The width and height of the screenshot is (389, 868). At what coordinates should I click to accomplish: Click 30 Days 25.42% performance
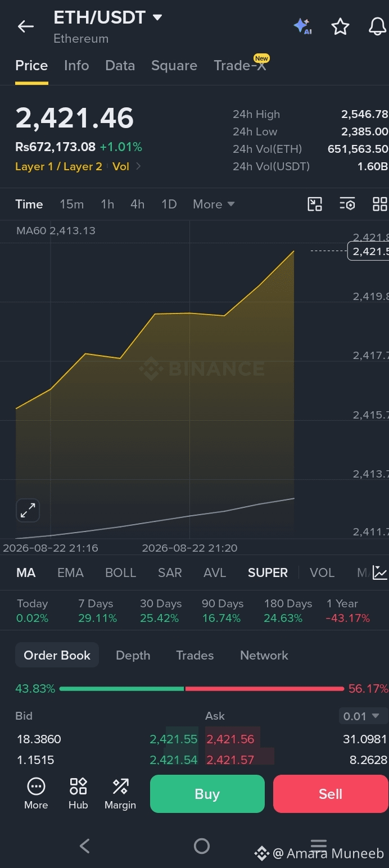[x=160, y=611]
